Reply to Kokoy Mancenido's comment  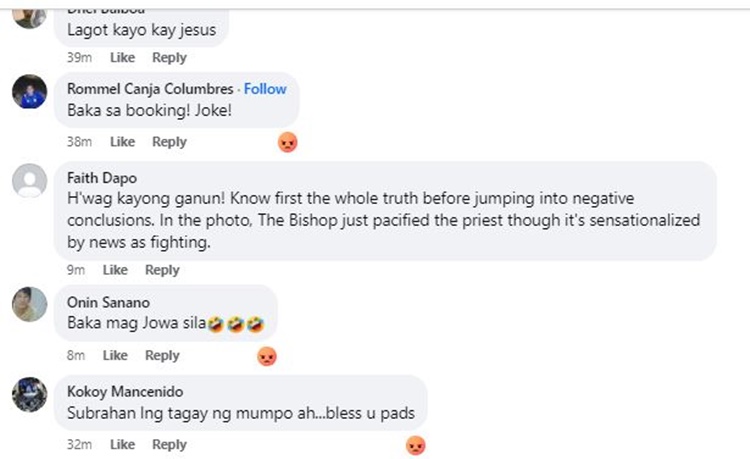[x=169, y=444]
